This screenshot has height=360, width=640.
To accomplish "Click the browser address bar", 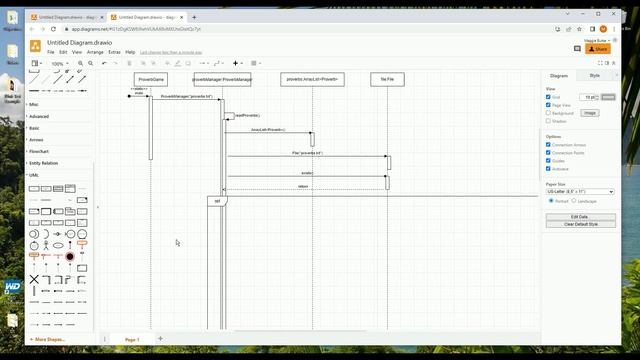I will pos(306,29).
